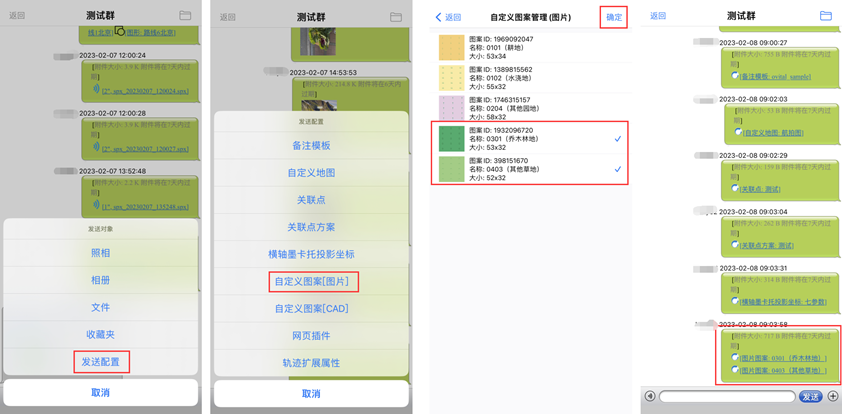Image resolution: width=842 pixels, height=414 pixels.
Task: Tap the audio icon on spx_20230207_120024 attachment
Action: (96, 89)
